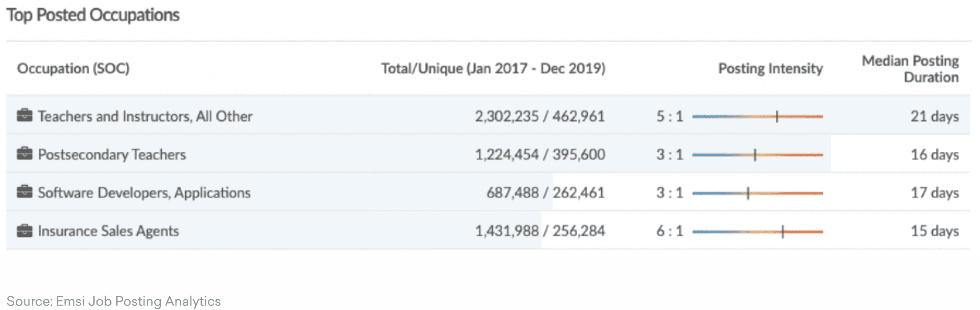Select the 17 days duration value
Image resolution: width=980 pixels, height=310 pixels.
tap(935, 192)
